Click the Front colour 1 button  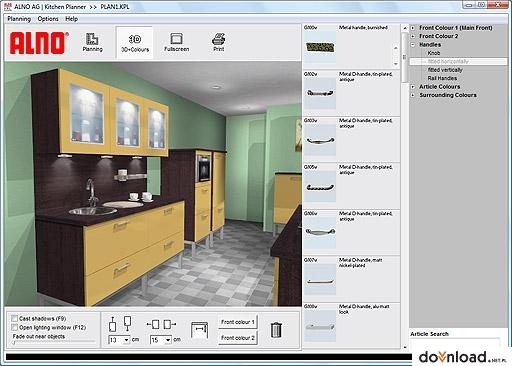coord(238,322)
